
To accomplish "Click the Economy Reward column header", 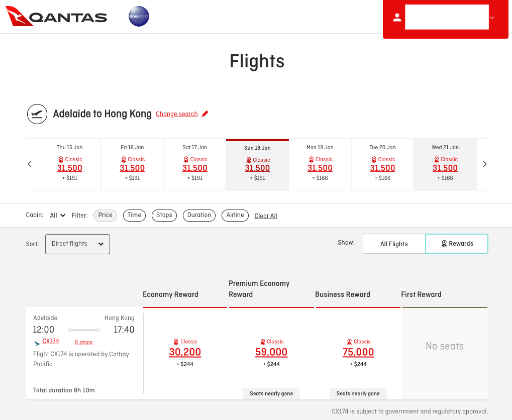I will 170,294.
